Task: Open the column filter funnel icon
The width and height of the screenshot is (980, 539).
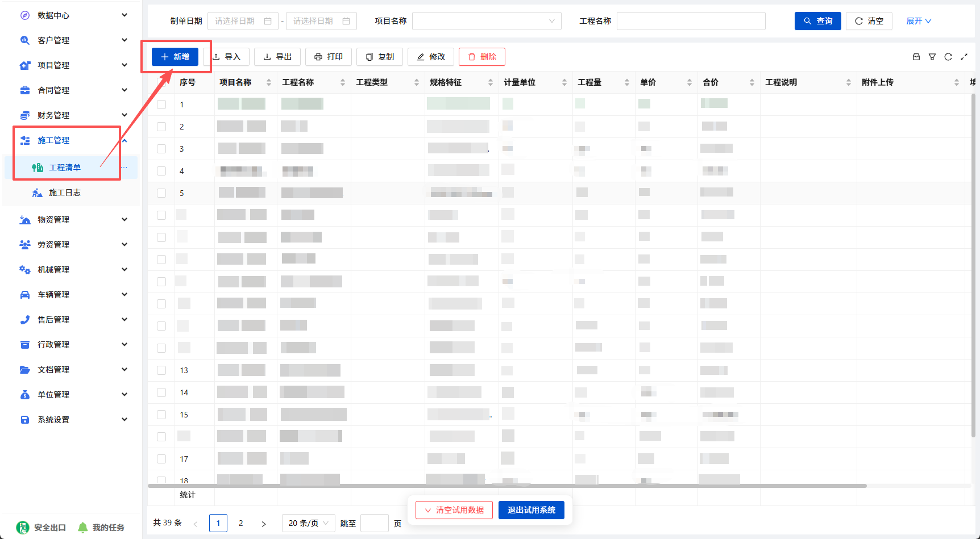Action: [x=932, y=57]
